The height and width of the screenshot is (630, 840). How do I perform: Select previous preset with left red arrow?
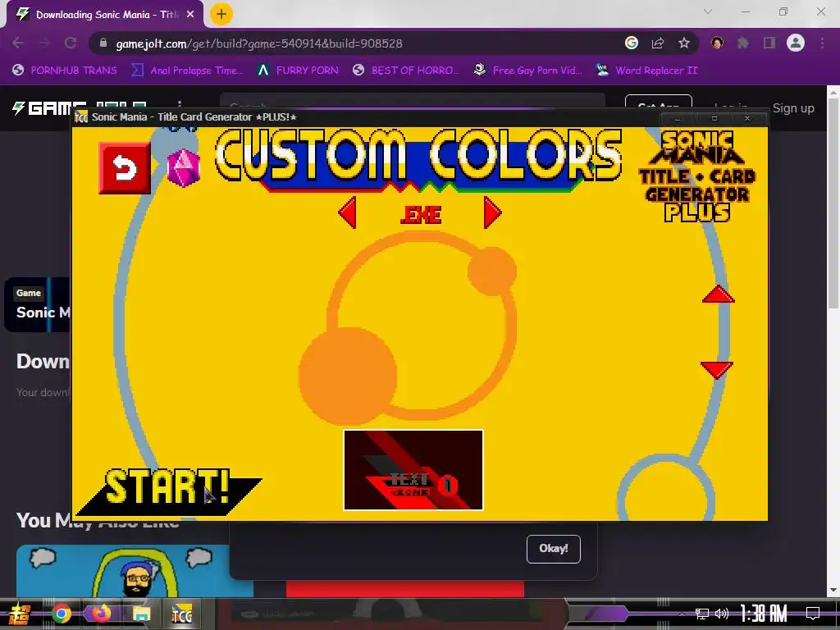click(x=348, y=212)
